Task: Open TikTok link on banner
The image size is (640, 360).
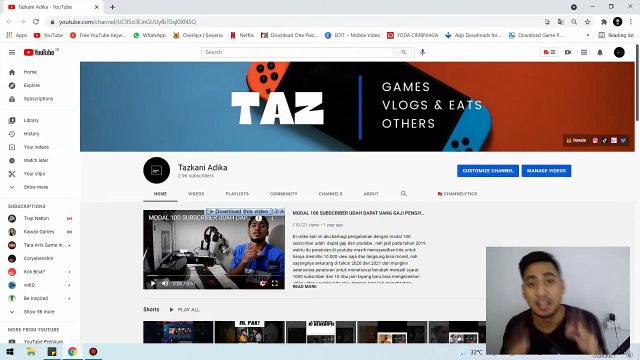Action: [x=604, y=140]
